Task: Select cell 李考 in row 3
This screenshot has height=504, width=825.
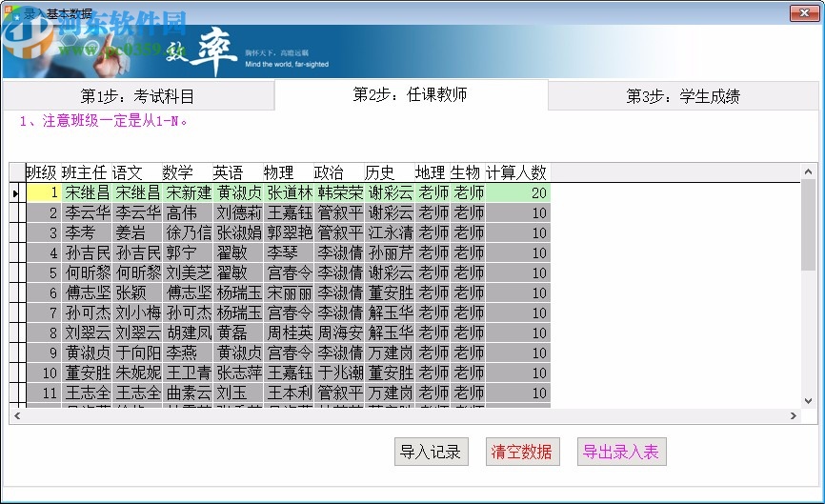Action: (x=87, y=233)
